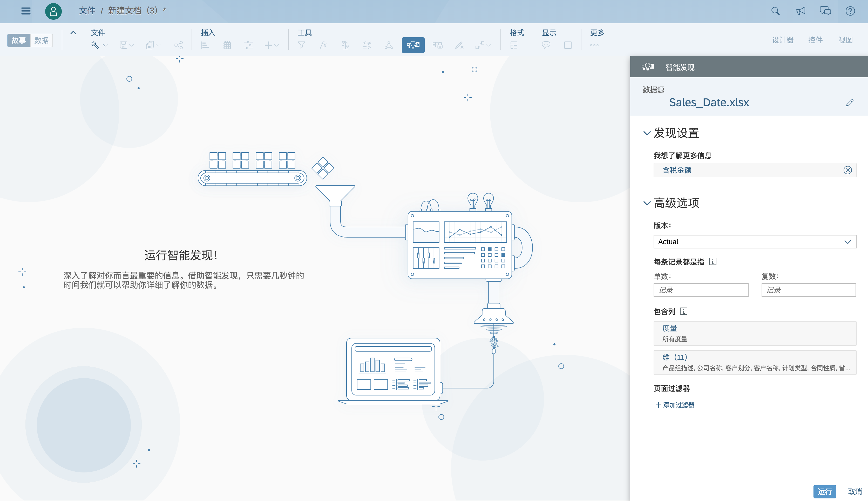Open the 设计器 panel tab
This screenshot has height=501, width=868.
pos(783,40)
